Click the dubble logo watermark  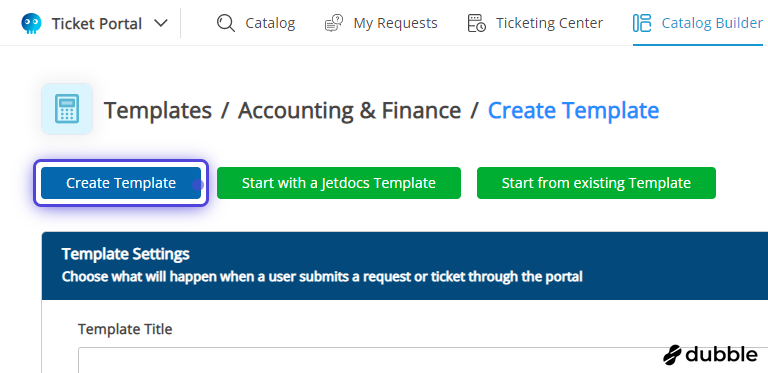click(711, 355)
